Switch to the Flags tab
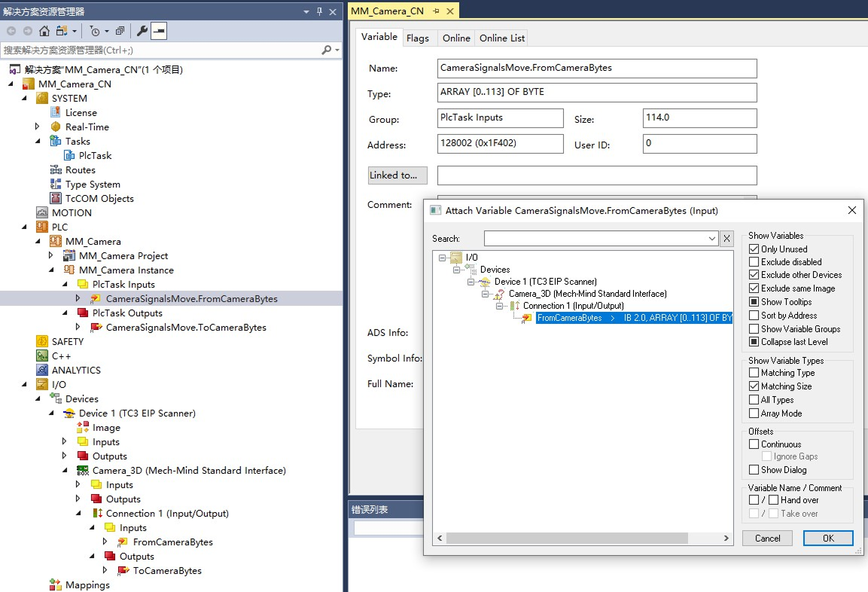This screenshot has width=868, height=592. 419,37
